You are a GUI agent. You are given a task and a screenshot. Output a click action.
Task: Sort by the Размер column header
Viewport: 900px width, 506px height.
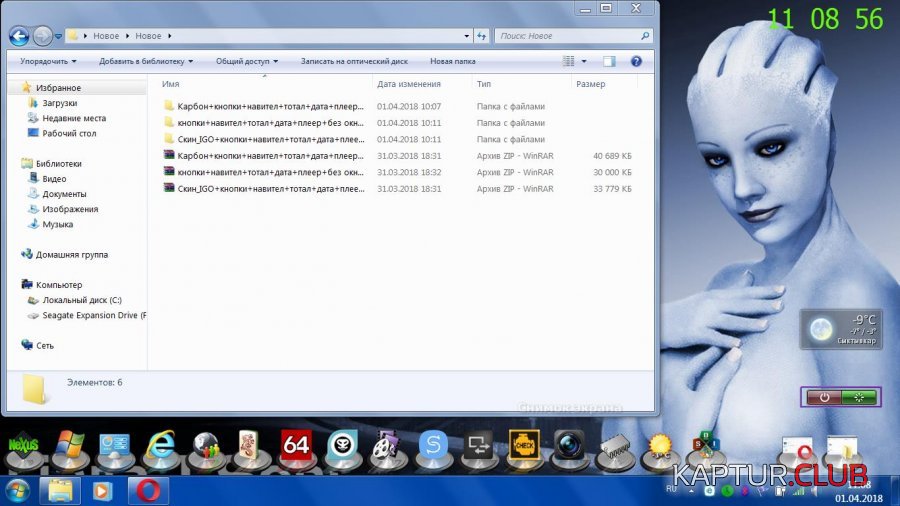[591, 84]
